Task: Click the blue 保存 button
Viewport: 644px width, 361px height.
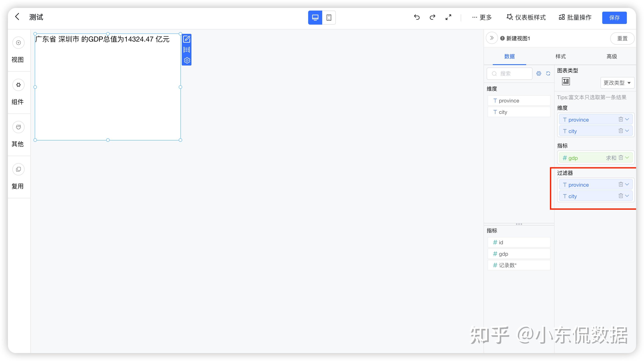Action: tap(614, 18)
